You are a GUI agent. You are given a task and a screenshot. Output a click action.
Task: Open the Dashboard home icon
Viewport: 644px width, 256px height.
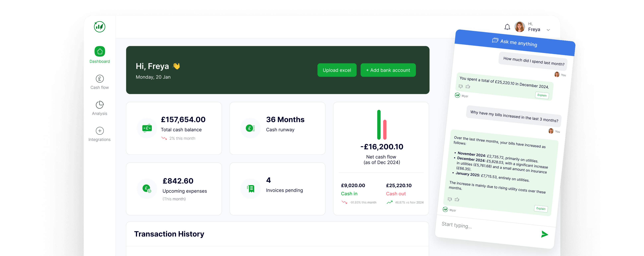click(x=100, y=52)
